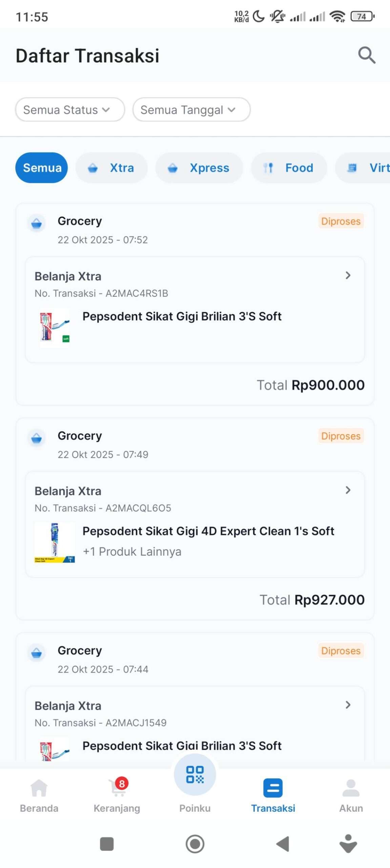This screenshot has width=390, height=868.
Task: Tap the Transaksi icon in bottom bar
Action: pyautogui.click(x=273, y=788)
